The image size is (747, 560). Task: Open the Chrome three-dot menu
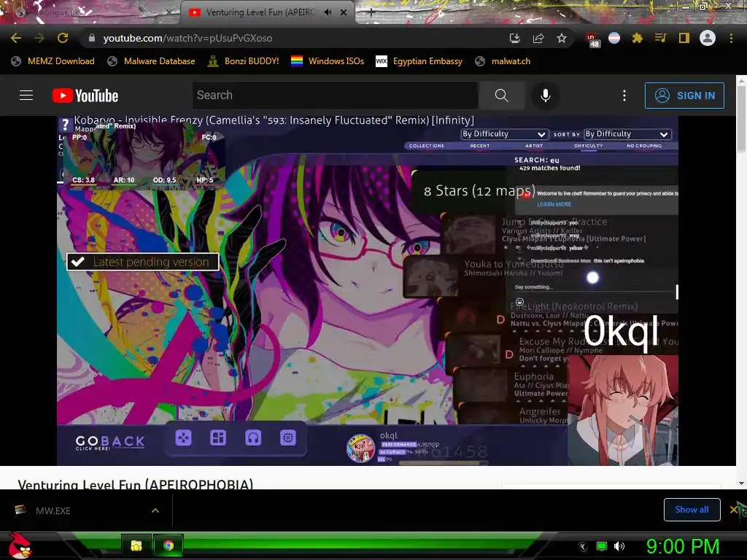click(731, 38)
